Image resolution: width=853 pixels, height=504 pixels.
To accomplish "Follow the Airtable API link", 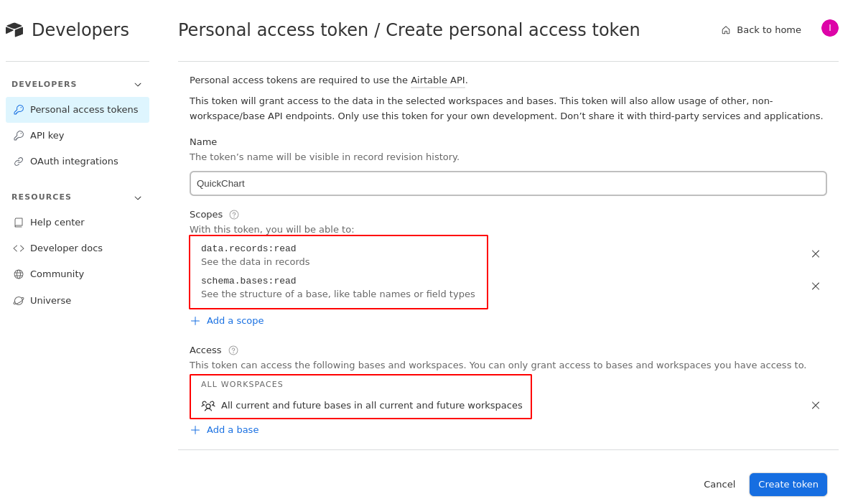I will [437, 80].
